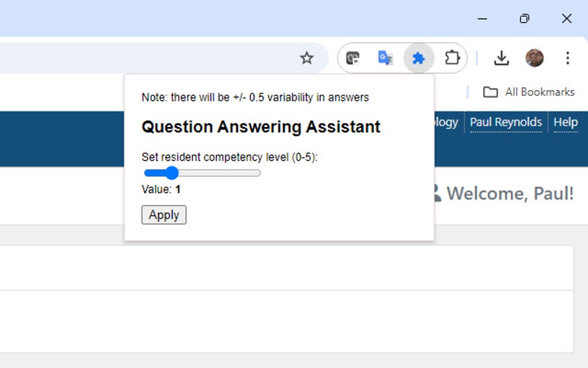Click the dark camera-style extension icon
This screenshot has height=368, width=588.
click(x=353, y=58)
